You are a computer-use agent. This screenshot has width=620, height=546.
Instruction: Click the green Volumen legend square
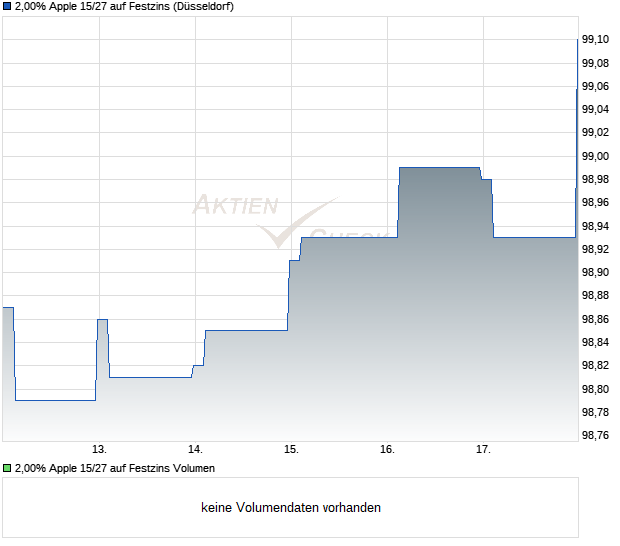pyautogui.click(x=7, y=469)
